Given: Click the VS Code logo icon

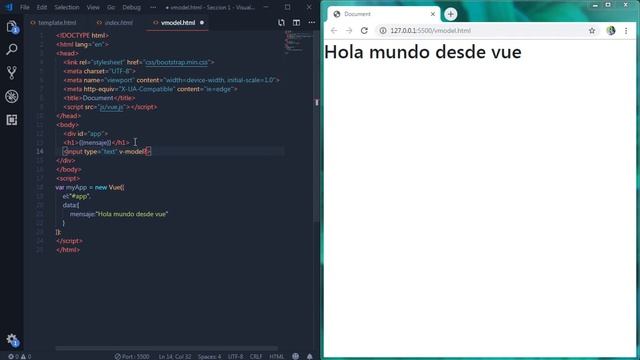Looking at the screenshot, I should pyautogui.click(x=9, y=7).
